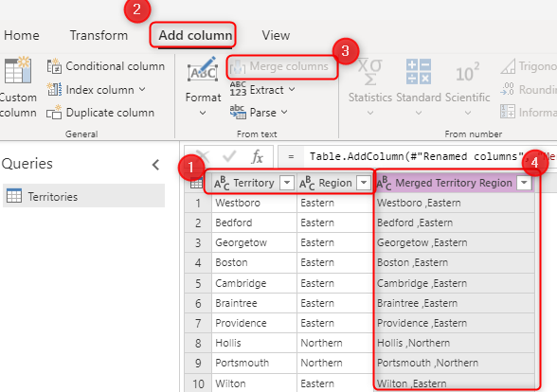557x392 pixels.
Task: Click Region column data type icon
Action: (307, 184)
